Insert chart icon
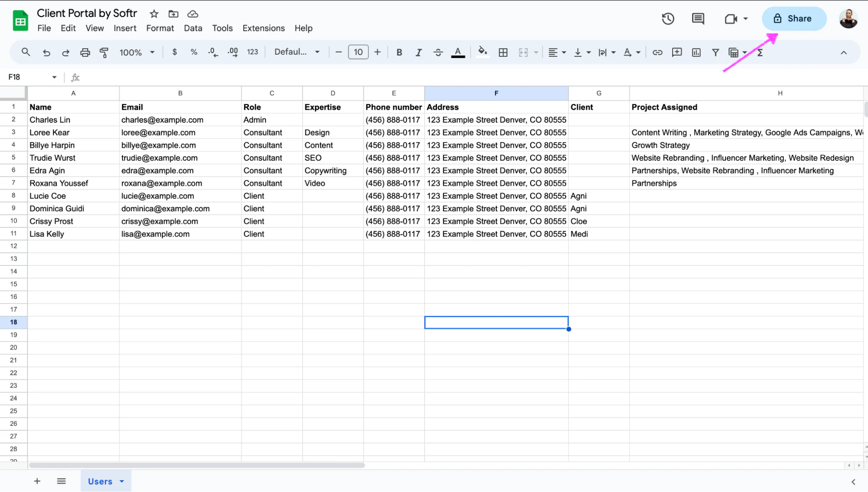 click(x=696, y=52)
